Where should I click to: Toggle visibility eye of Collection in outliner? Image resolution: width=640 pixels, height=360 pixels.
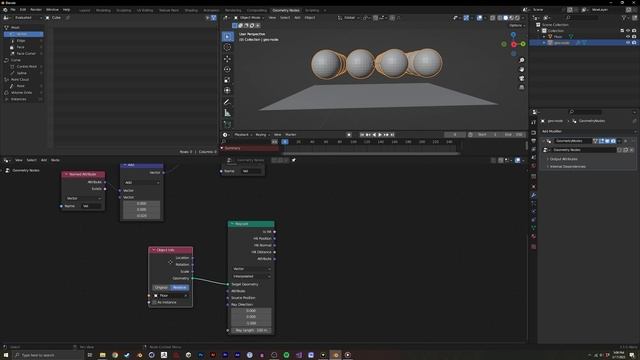[628, 31]
